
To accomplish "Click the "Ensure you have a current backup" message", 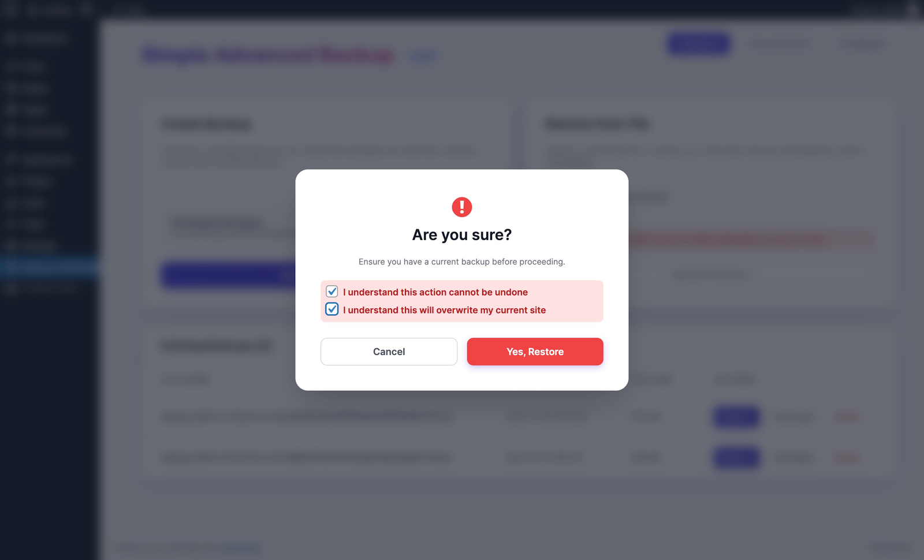I will [x=462, y=262].
